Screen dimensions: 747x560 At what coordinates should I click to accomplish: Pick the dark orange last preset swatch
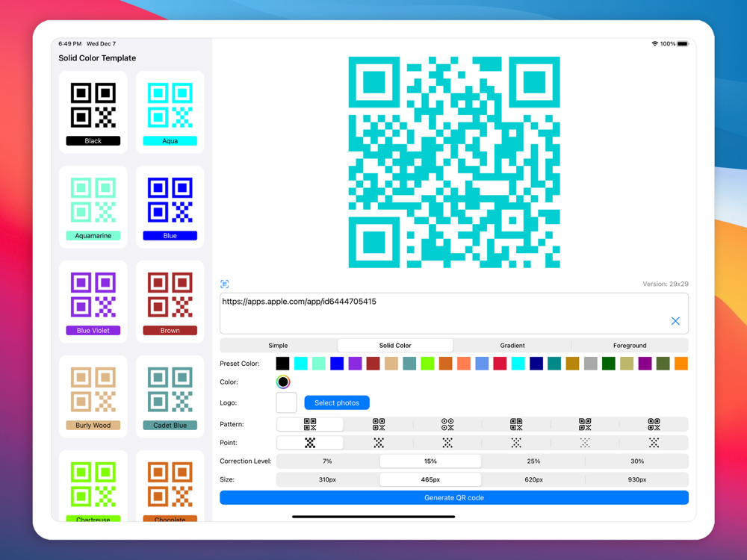[681, 364]
